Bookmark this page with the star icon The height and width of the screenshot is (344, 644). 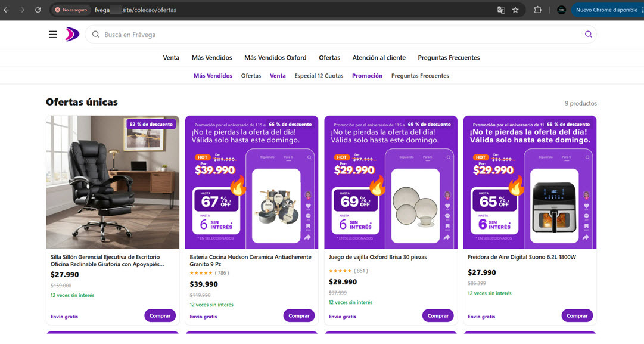coord(515,10)
